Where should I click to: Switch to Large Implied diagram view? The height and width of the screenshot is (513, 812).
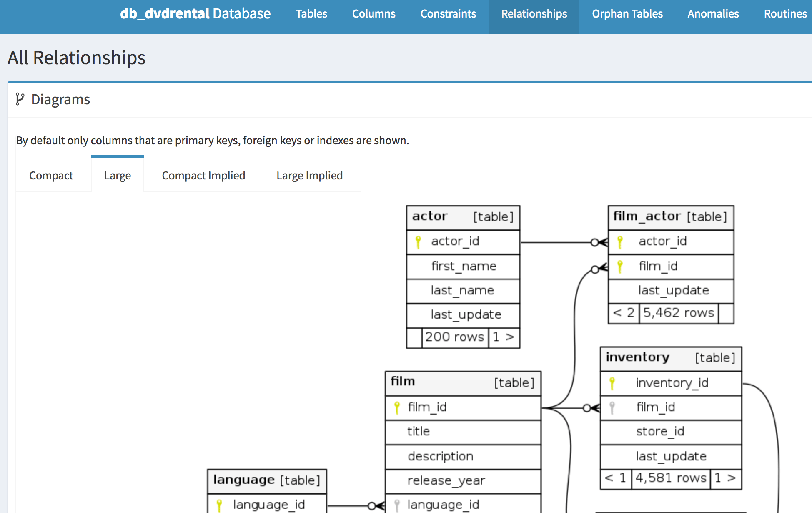pyautogui.click(x=309, y=174)
